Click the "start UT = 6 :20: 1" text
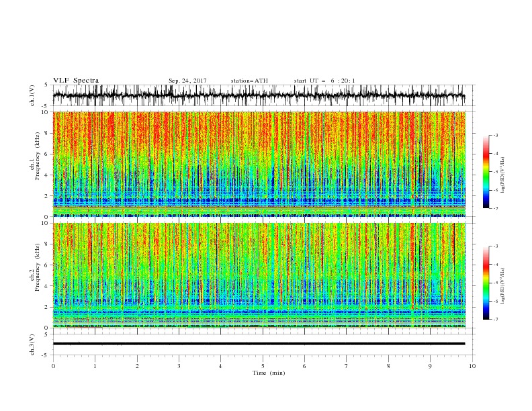This screenshot has width=532, height=411. tap(324, 81)
